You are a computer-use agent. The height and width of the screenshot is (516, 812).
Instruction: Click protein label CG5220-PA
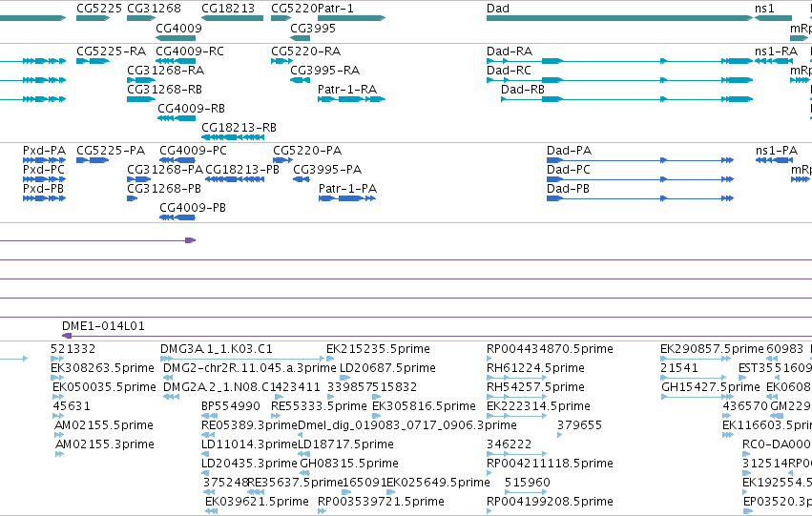[x=307, y=151]
